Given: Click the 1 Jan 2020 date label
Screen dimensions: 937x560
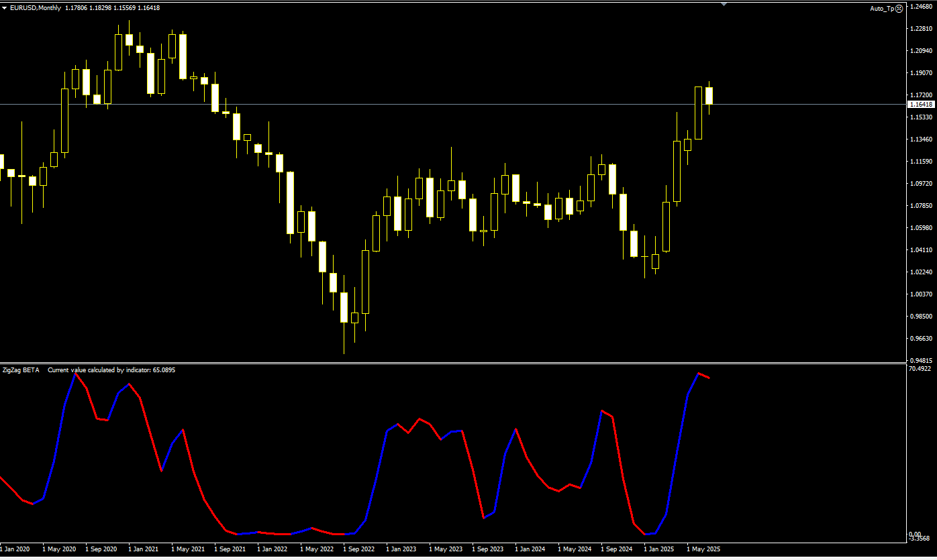Looking at the screenshot, I should pos(15,549).
